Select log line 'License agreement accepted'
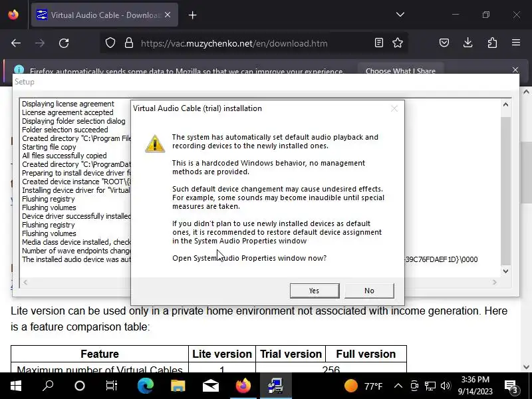 (x=68, y=112)
